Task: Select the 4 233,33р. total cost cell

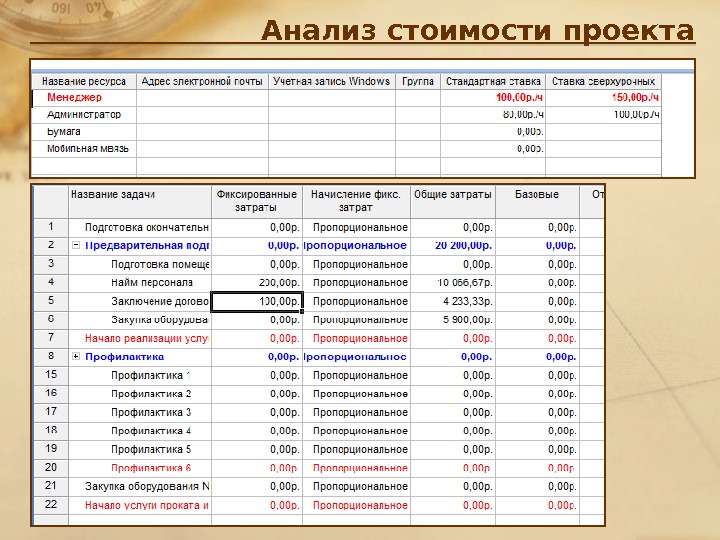Action: coord(453,301)
